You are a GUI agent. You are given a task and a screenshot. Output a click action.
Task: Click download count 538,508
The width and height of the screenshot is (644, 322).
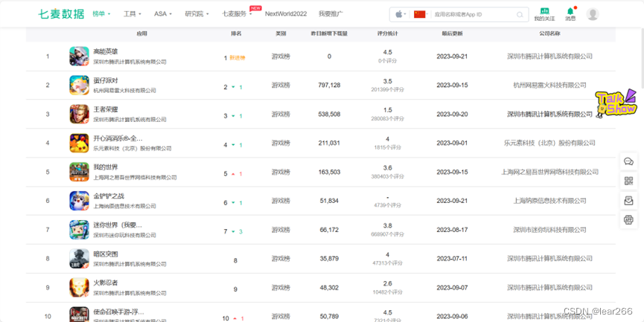tap(329, 114)
